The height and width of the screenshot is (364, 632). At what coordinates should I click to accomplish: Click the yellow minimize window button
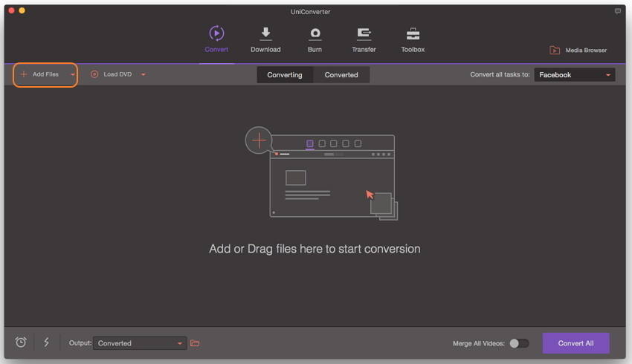pos(22,10)
